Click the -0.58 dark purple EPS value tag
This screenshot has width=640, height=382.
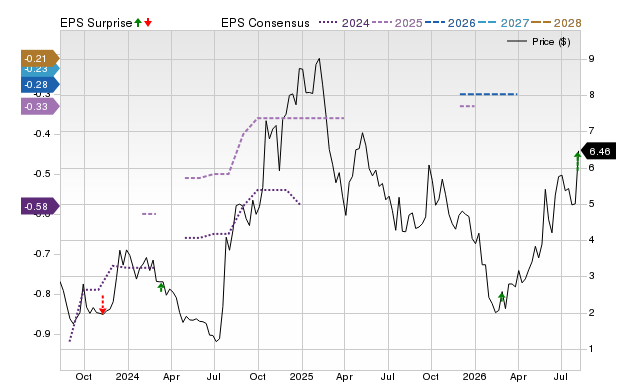point(40,207)
